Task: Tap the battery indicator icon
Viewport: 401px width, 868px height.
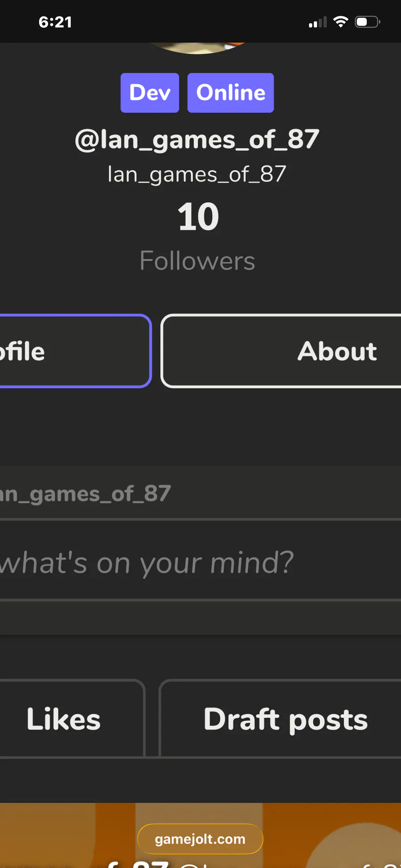Action: point(367,22)
